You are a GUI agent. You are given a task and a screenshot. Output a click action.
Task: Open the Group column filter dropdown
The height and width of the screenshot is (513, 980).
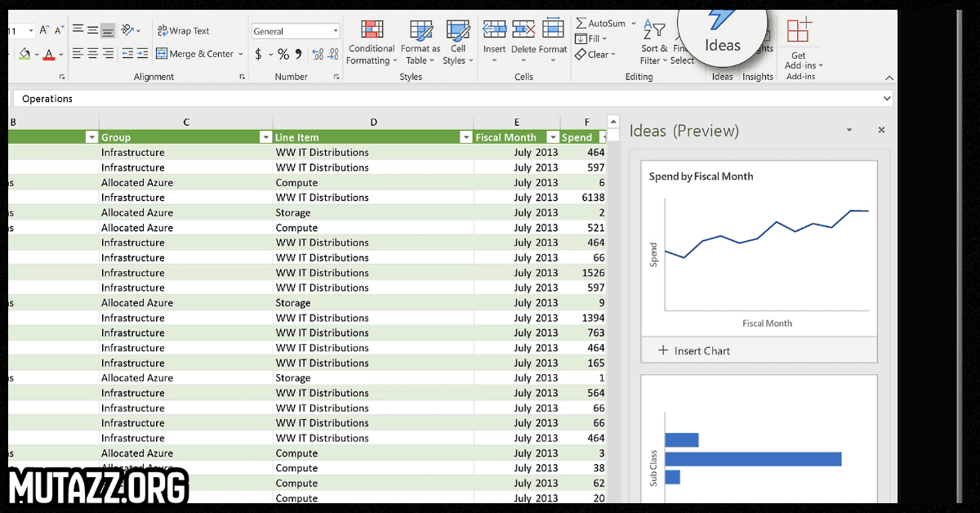point(265,136)
